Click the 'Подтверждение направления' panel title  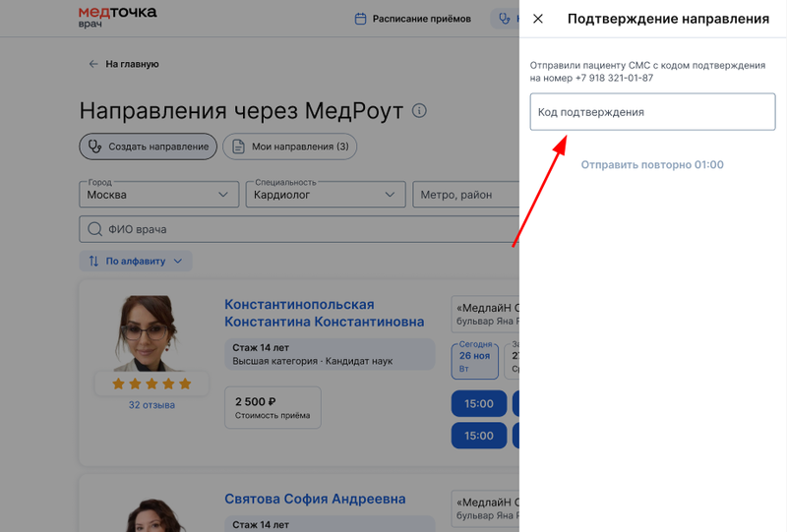pos(668,19)
